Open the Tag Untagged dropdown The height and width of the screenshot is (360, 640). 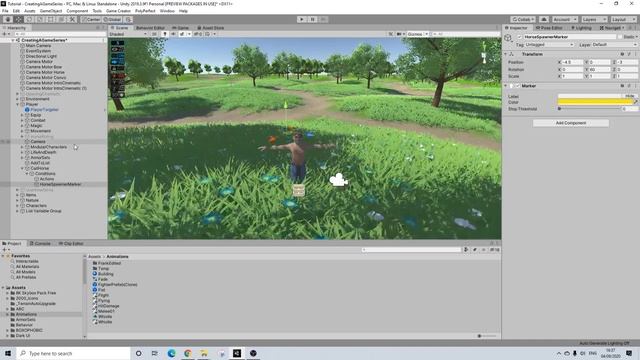[x=549, y=44]
